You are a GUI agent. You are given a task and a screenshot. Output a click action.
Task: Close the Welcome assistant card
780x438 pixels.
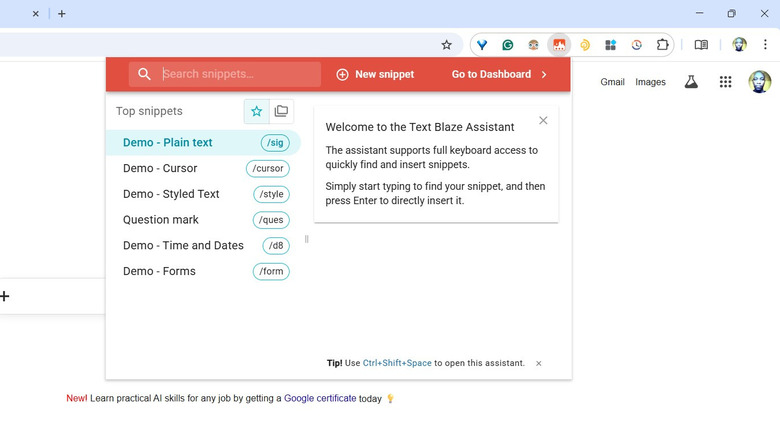tap(543, 120)
